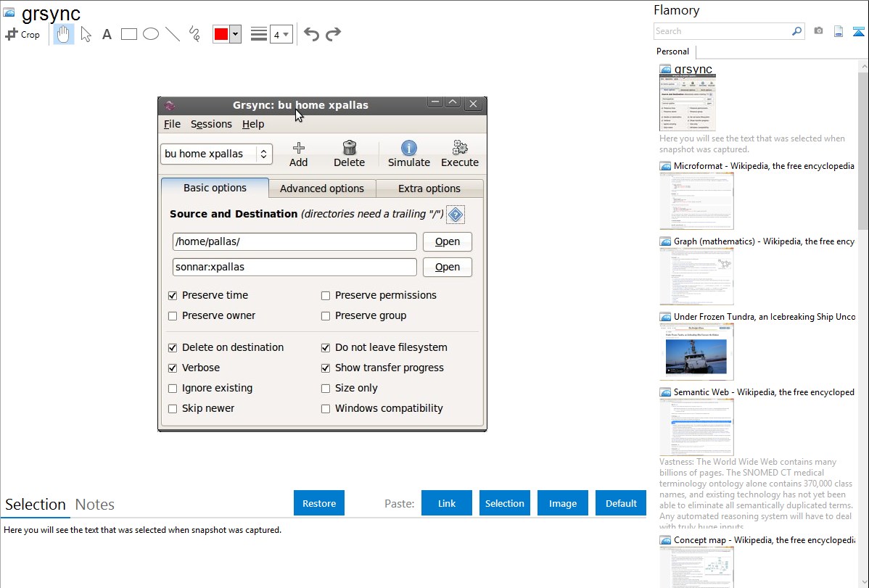
Task: Switch to the Personal tab
Action: 673,51
